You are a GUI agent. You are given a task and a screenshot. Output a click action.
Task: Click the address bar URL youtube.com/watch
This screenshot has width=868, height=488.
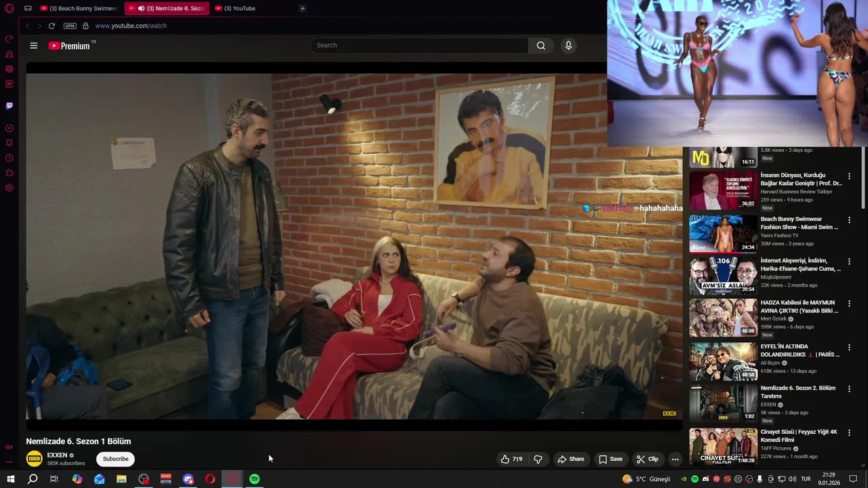click(131, 26)
